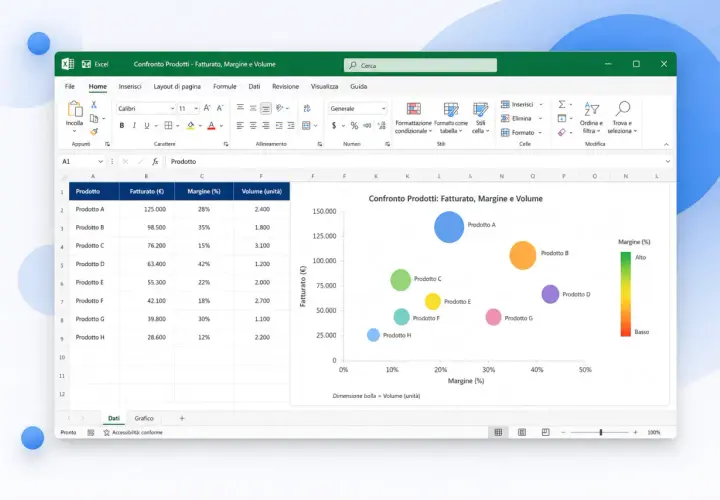The image size is (720, 500).
Task: Align cell content to vertical middle
Action: coord(253,108)
